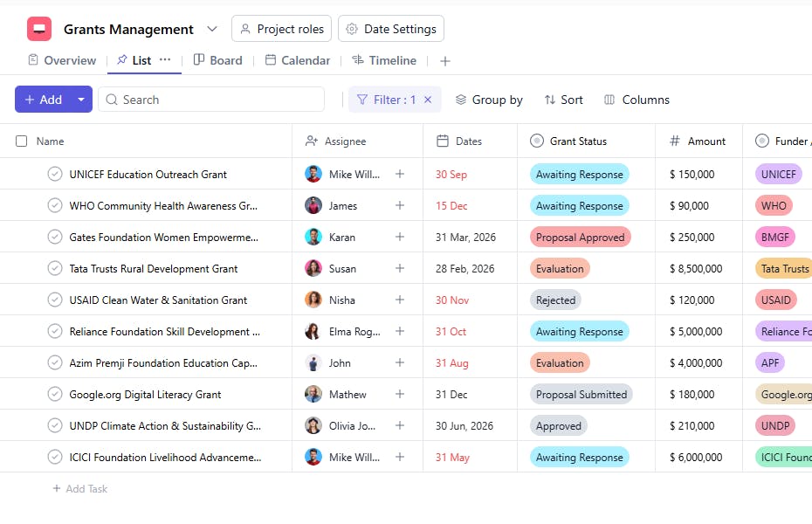Open the Grants Management project dropdown chevron

point(212,29)
